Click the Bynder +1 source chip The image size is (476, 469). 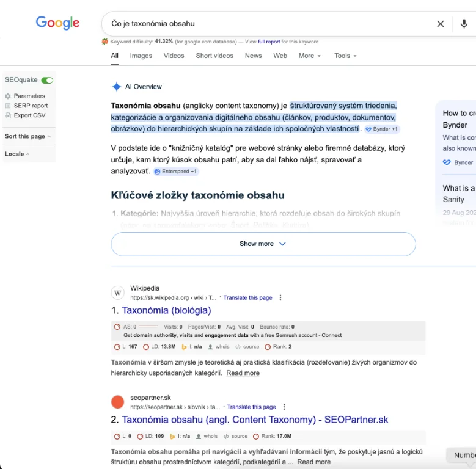(x=381, y=129)
